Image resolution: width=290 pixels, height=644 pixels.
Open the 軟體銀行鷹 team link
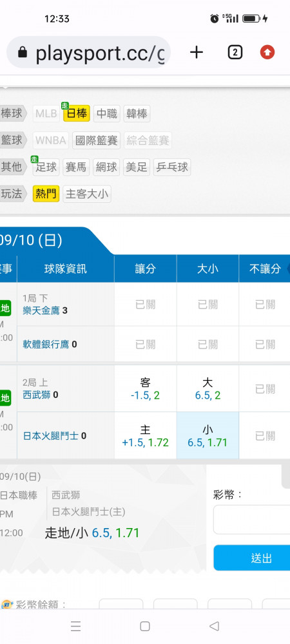46,344
